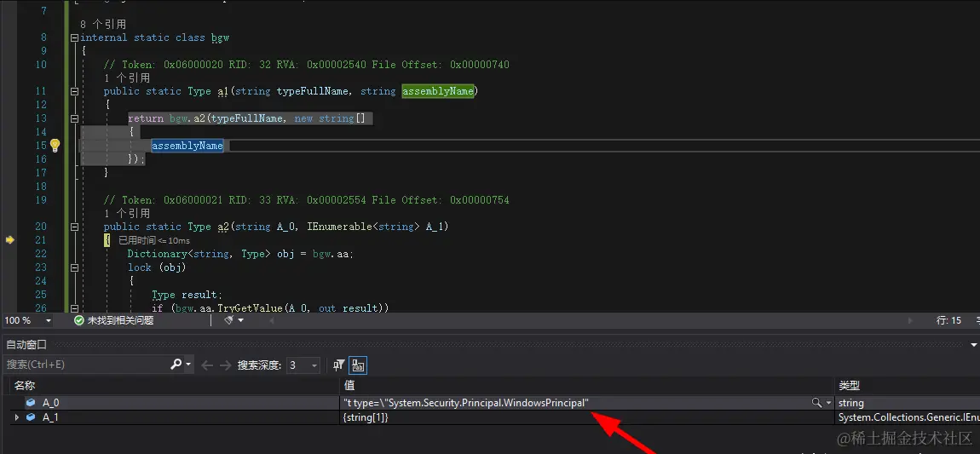Click the '未找到相关问题' status
Screen dimensions: 980x454
coord(120,320)
